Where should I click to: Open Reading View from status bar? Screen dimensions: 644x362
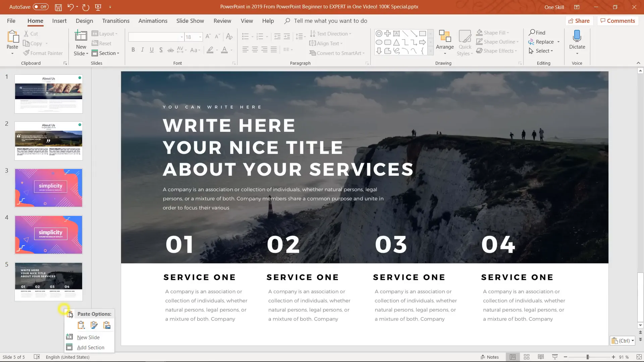tap(541, 357)
